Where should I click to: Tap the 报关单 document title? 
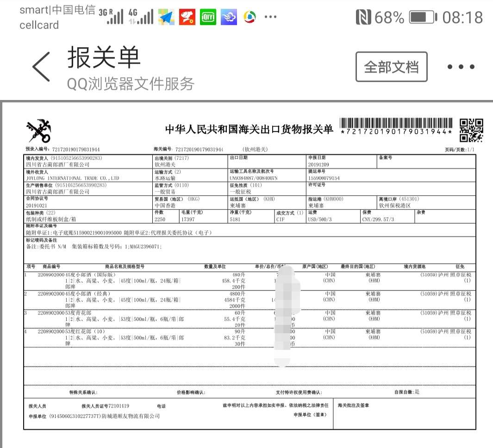point(104,57)
